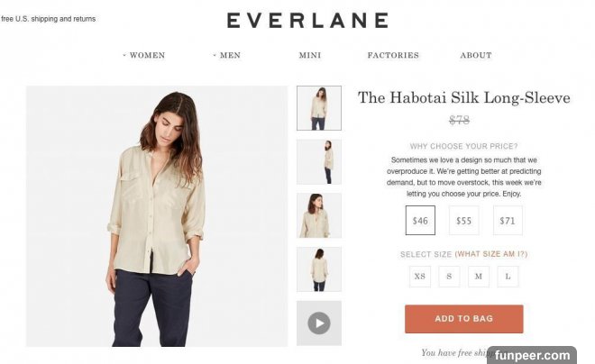Play the product video thumbnail
The image size is (595, 364).
point(319,323)
